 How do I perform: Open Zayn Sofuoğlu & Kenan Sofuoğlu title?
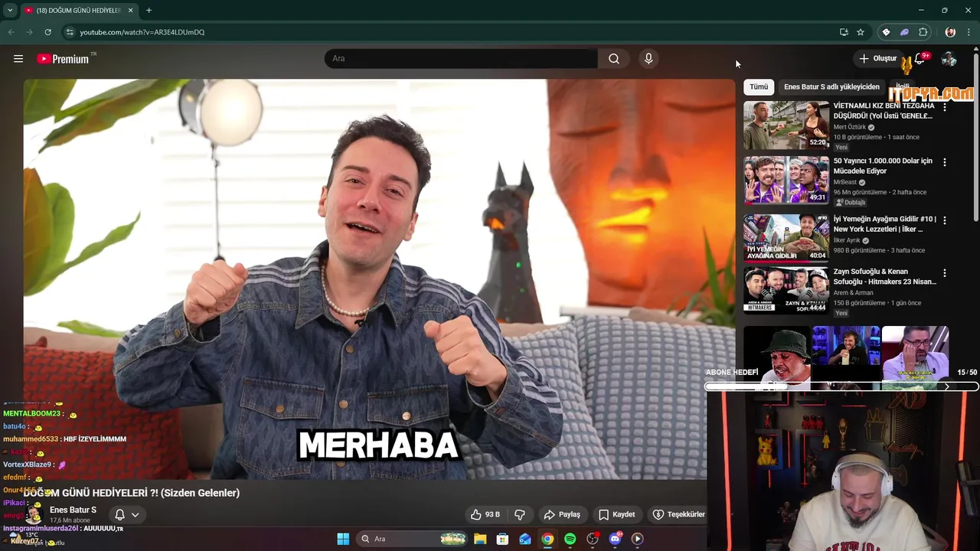[885, 276]
